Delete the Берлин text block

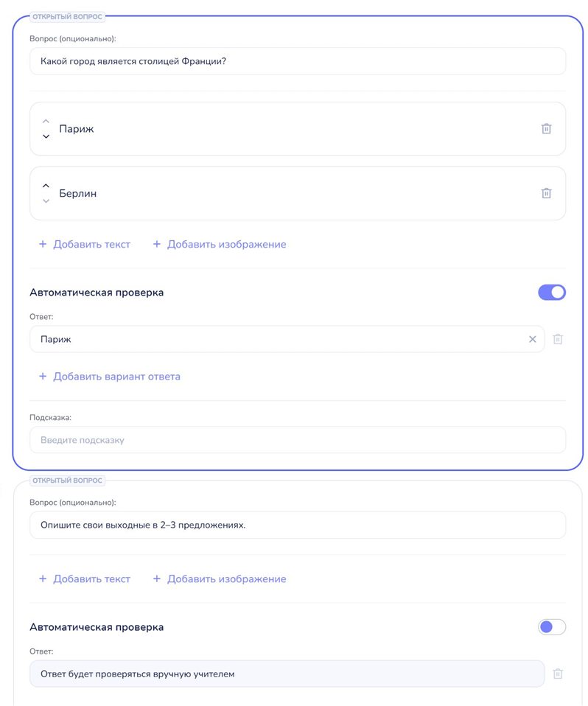546,193
